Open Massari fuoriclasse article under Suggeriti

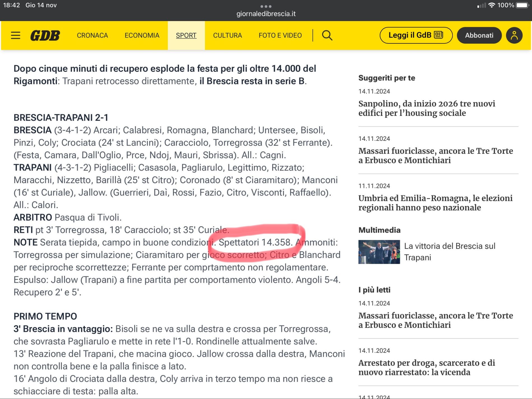point(435,156)
